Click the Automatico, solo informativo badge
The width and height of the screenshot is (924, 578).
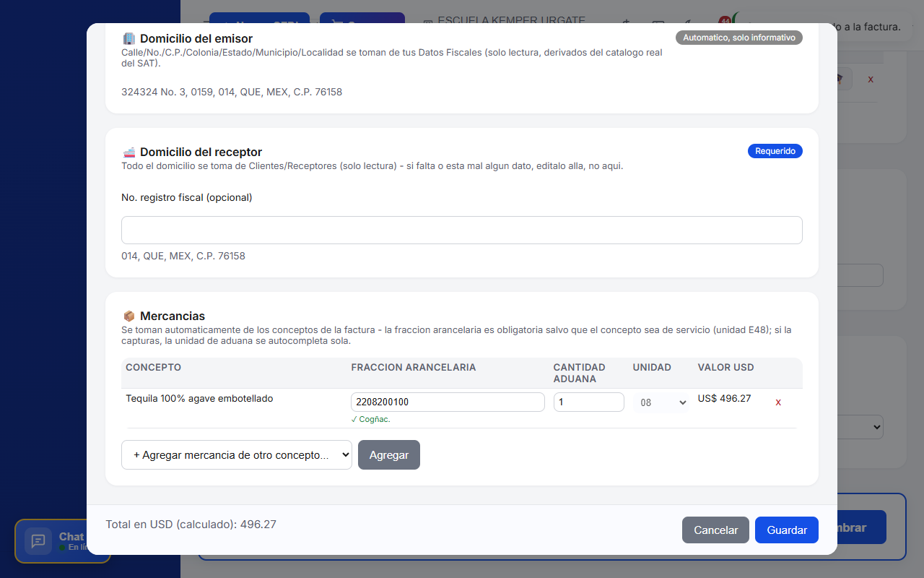(x=739, y=38)
